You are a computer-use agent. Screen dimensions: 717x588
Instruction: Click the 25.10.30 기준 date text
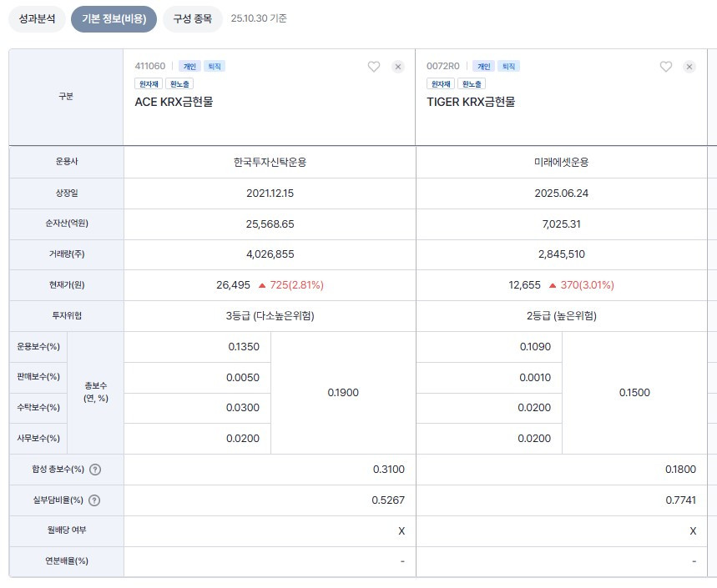259,18
